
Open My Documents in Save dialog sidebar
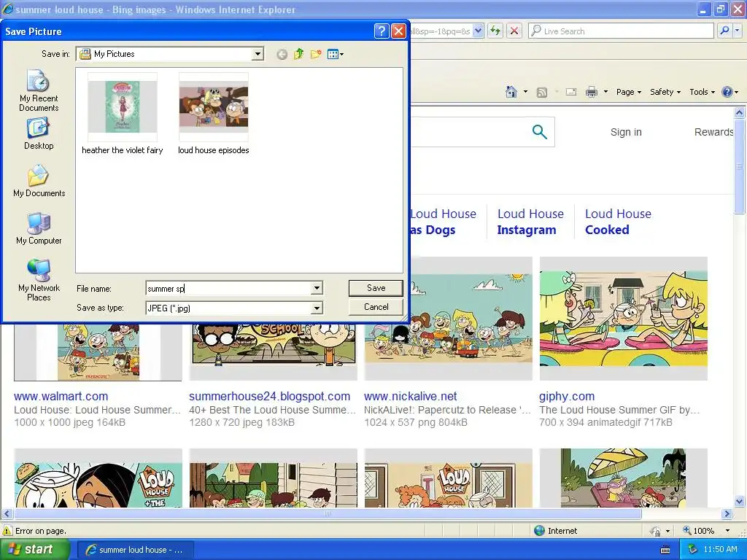[x=39, y=182]
